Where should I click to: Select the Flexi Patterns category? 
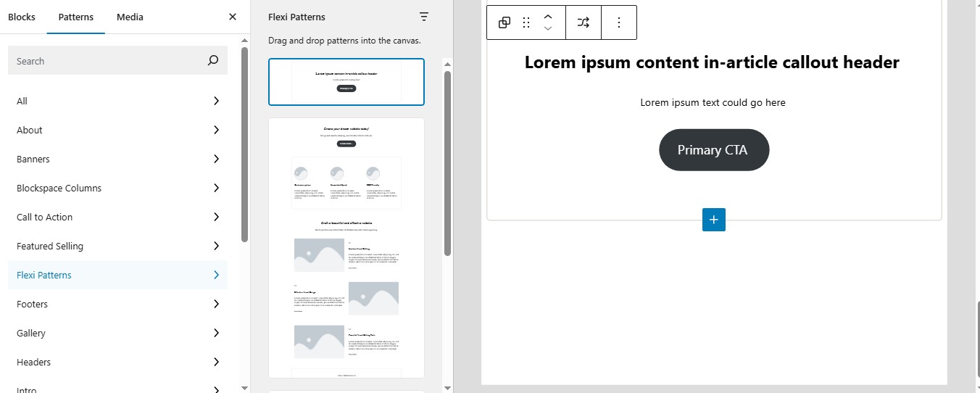pyautogui.click(x=117, y=275)
